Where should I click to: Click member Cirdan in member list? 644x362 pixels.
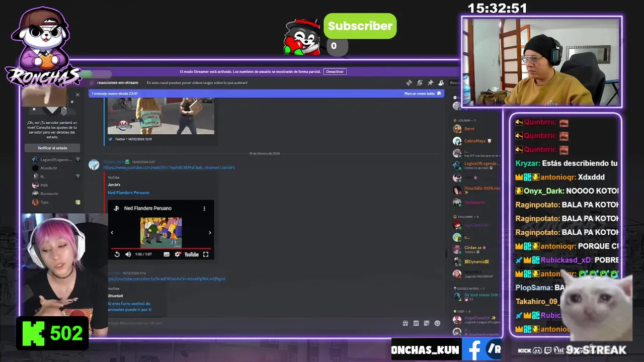pos(473,249)
